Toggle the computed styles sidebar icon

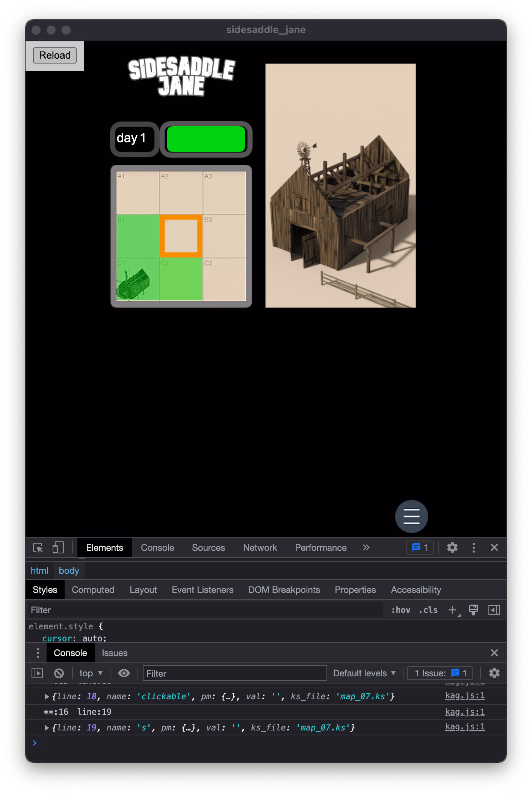point(494,610)
